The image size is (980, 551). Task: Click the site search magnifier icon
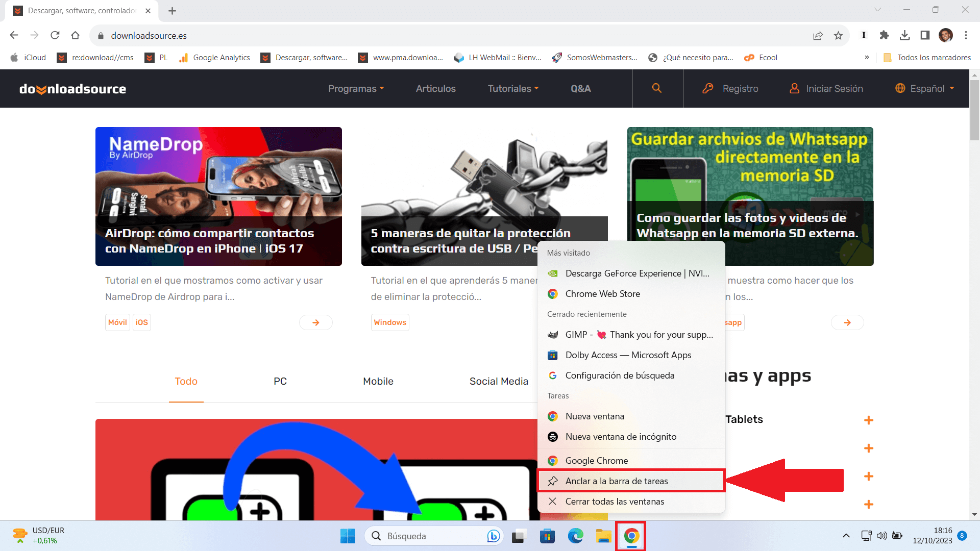(657, 88)
